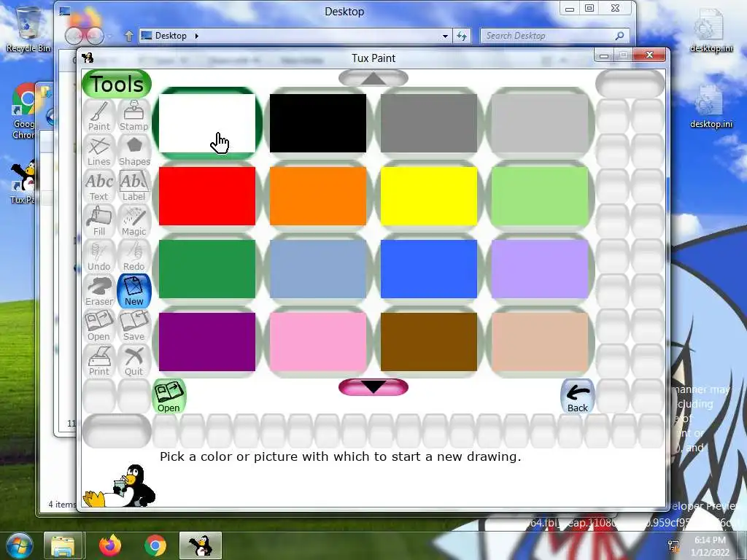Open File Explorer from taskbar
This screenshot has width=747, height=560.
click(63, 545)
